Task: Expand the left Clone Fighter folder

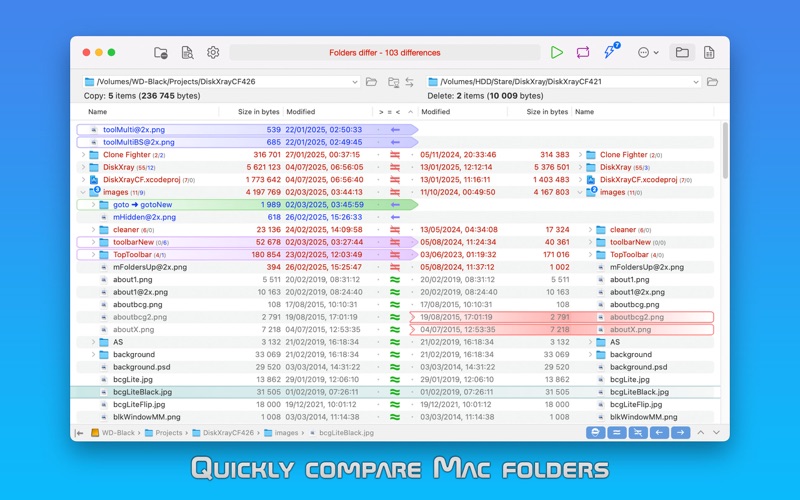Action: [x=83, y=155]
